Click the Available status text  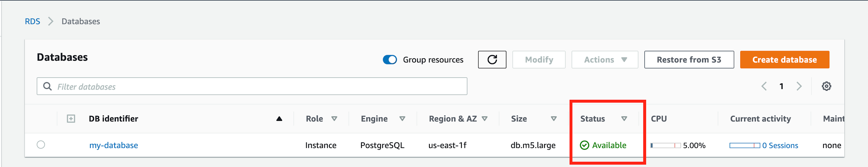[x=609, y=146]
